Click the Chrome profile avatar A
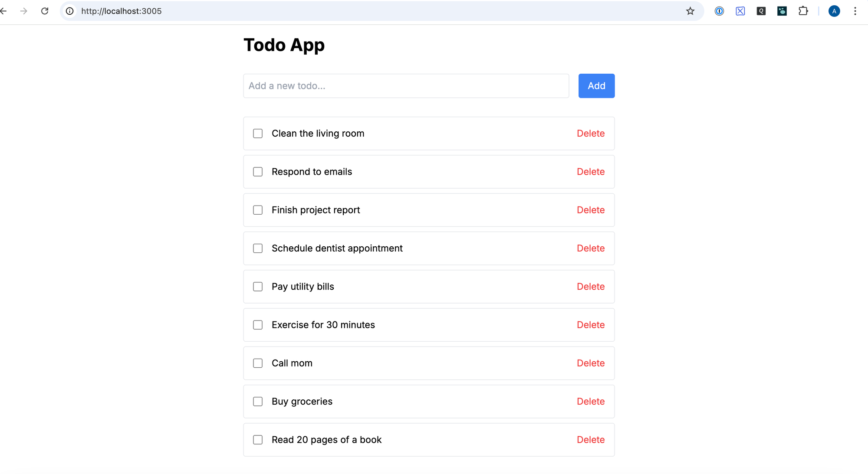Viewport: 868px width, 474px height. 834,11
